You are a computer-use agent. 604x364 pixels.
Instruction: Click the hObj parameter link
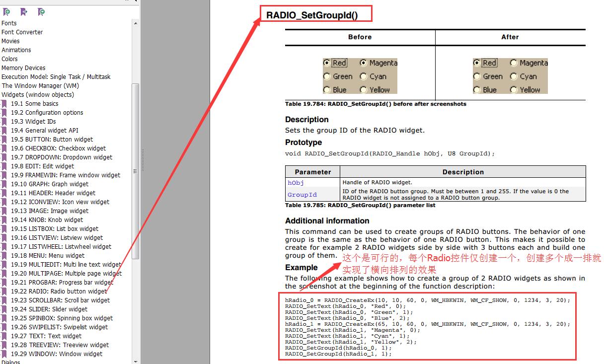click(x=296, y=183)
